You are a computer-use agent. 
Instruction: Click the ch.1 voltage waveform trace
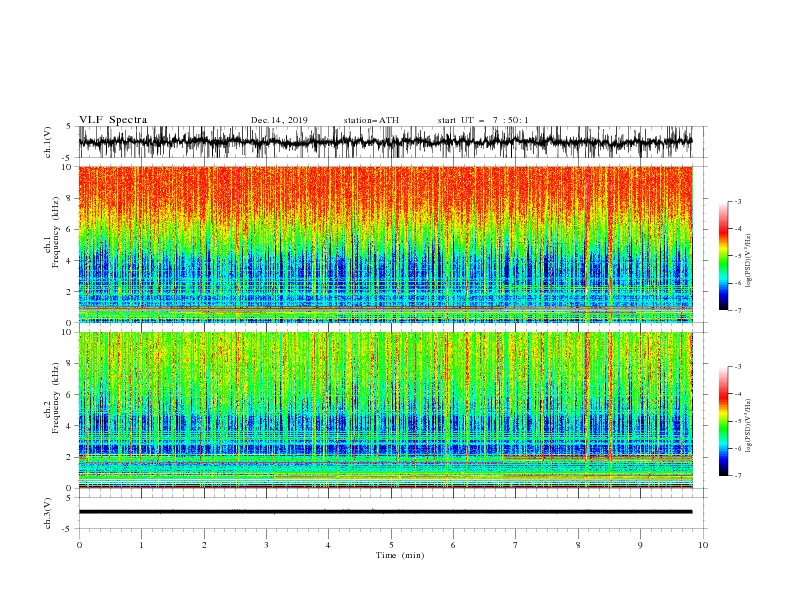385,142
